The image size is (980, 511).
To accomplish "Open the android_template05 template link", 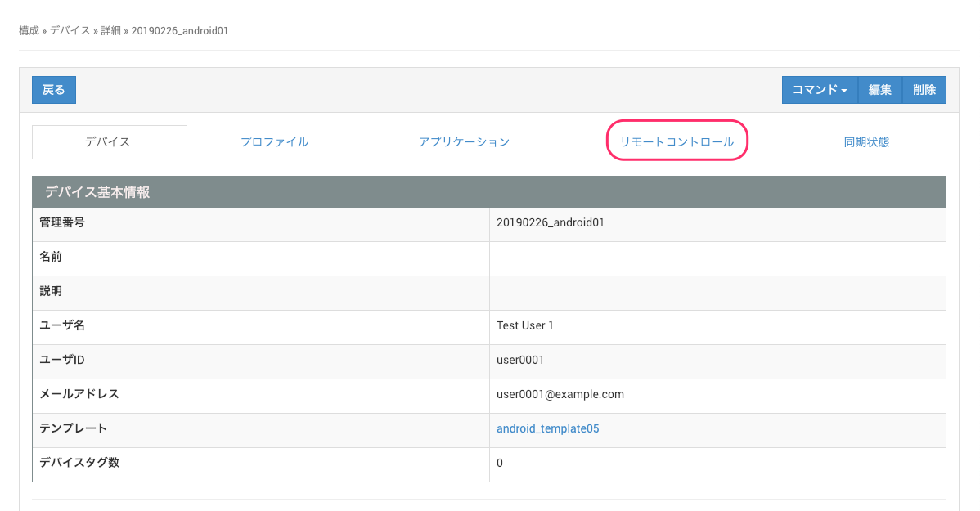I will pyautogui.click(x=547, y=428).
